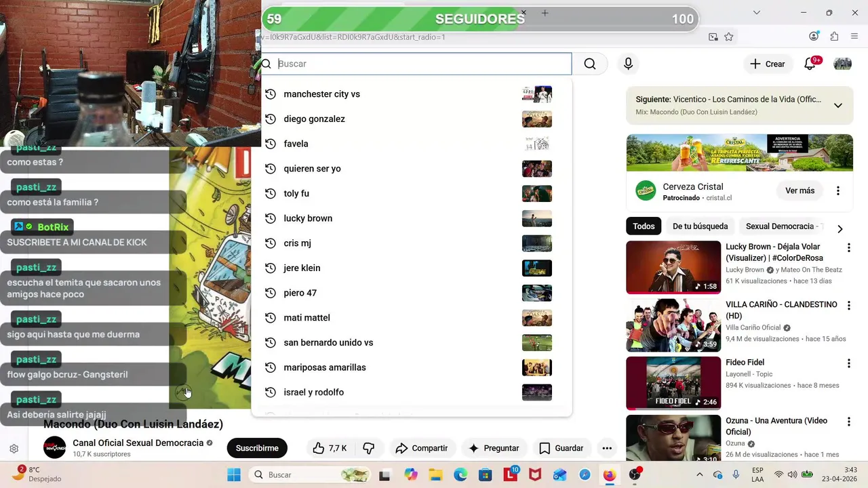Image resolution: width=868 pixels, height=488 pixels.
Task: Open browser profile account icon
Action: click(x=814, y=37)
